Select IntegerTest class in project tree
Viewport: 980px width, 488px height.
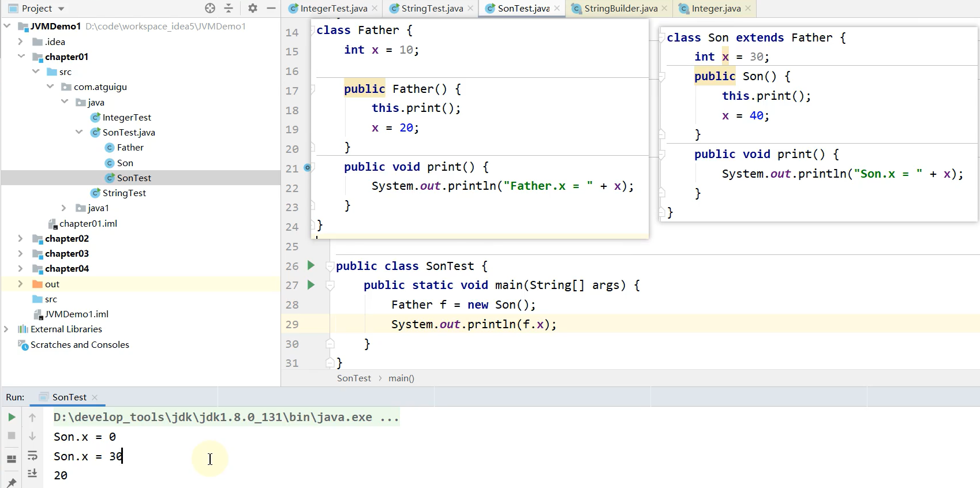(126, 117)
